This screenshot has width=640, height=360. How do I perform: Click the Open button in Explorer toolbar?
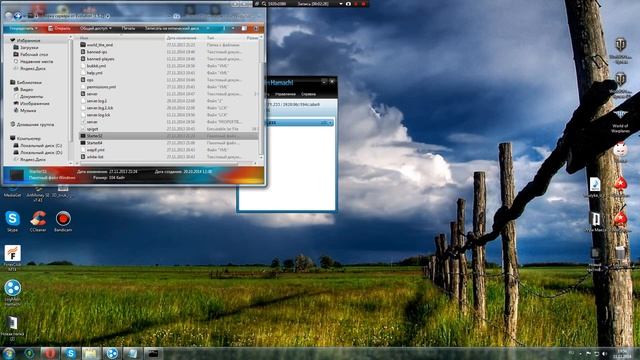click(60, 29)
